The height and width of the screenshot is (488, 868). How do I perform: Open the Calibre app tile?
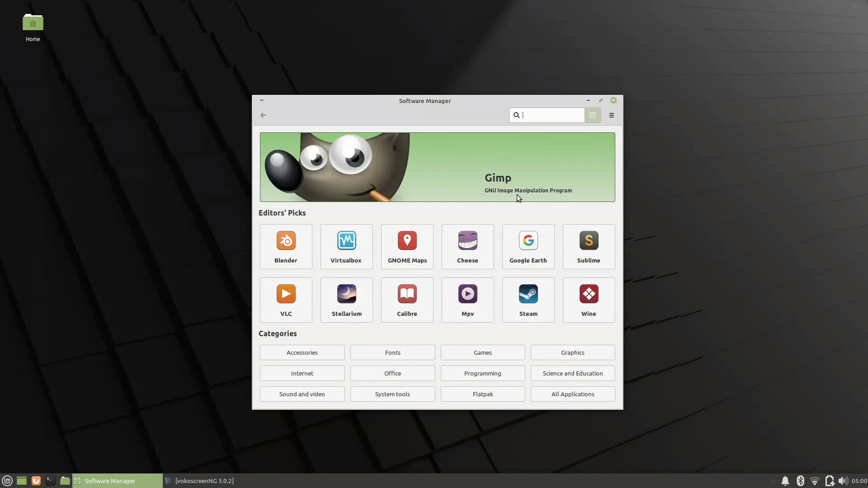407,300
